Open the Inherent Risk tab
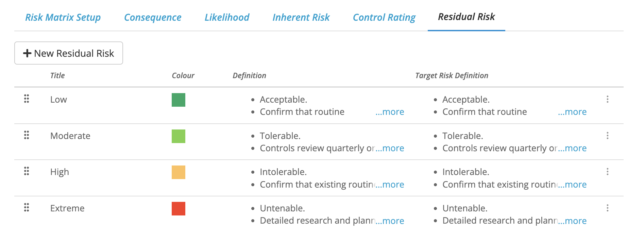The height and width of the screenshot is (244, 644). [301, 17]
